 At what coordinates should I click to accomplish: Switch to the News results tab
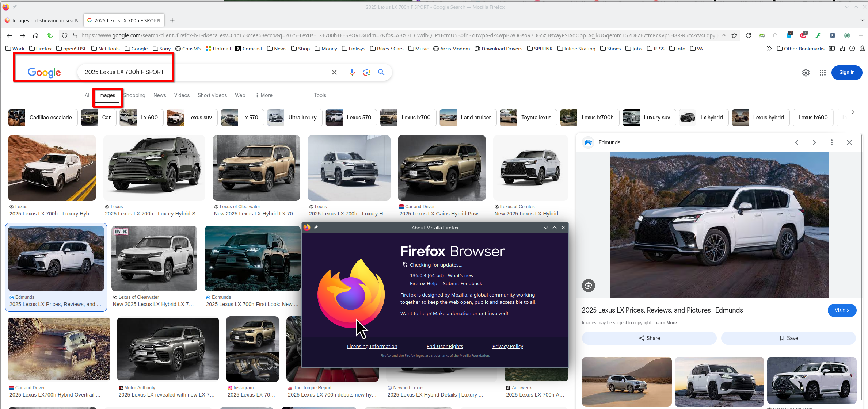160,95
